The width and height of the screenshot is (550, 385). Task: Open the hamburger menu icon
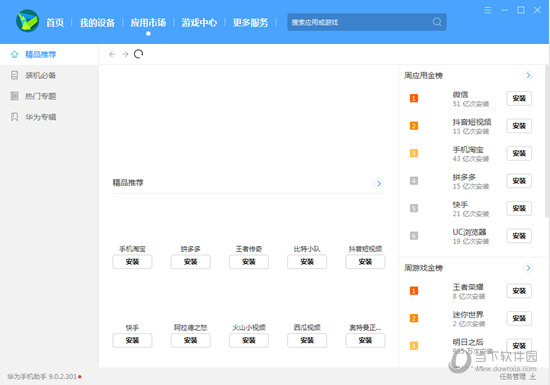[488, 10]
